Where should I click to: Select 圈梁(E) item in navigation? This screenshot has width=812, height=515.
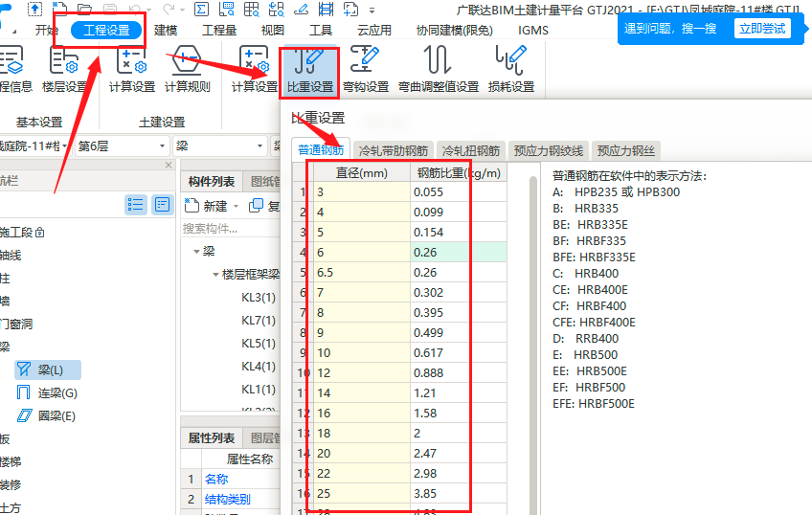click(47, 415)
